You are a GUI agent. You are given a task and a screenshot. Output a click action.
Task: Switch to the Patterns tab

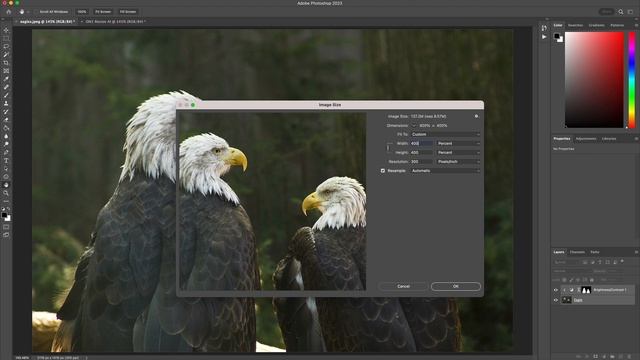click(617, 25)
